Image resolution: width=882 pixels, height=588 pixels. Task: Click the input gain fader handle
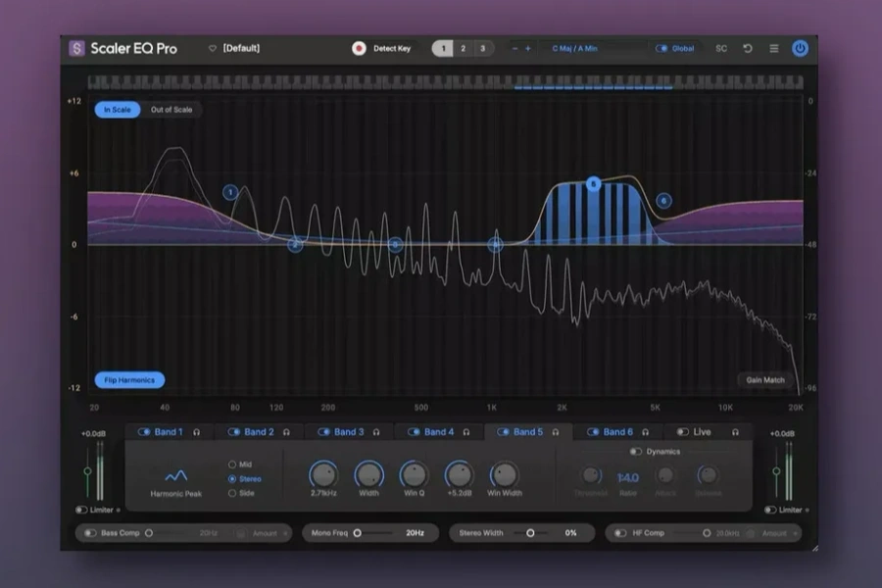click(x=88, y=471)
